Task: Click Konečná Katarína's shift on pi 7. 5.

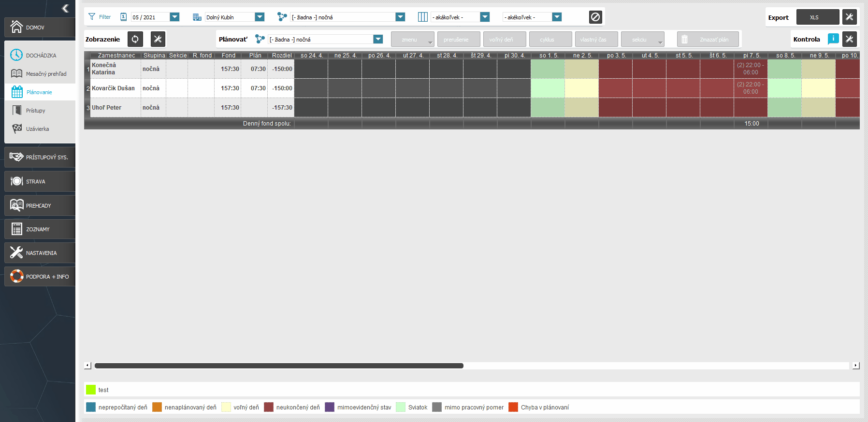Action: pos(751,69)
